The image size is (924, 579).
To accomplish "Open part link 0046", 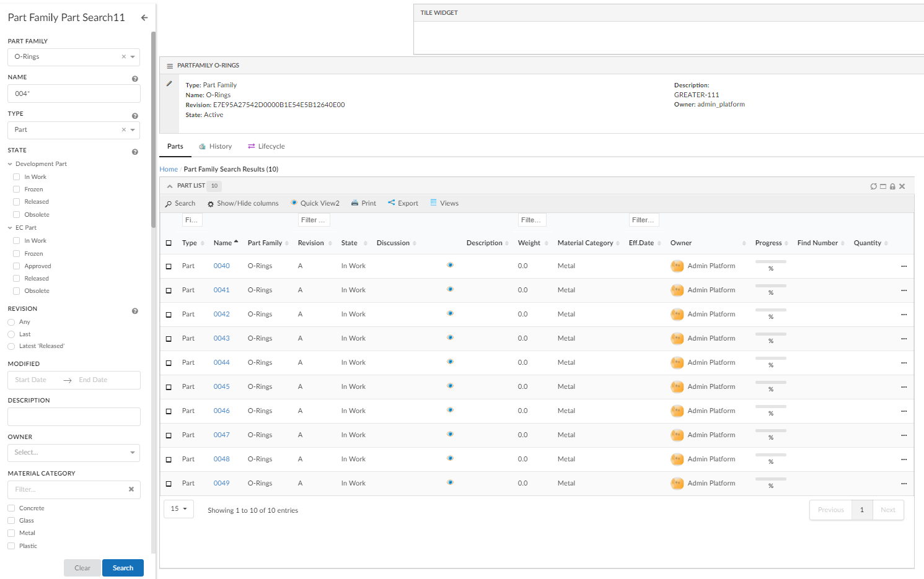I will 221,411.
